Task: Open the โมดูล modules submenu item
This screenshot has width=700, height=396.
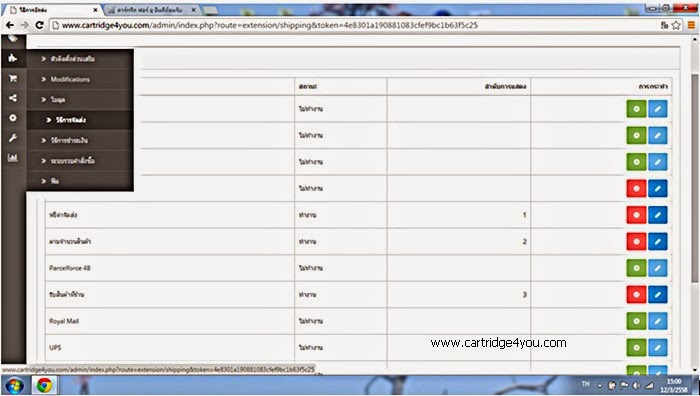Action: pos(80,100)
